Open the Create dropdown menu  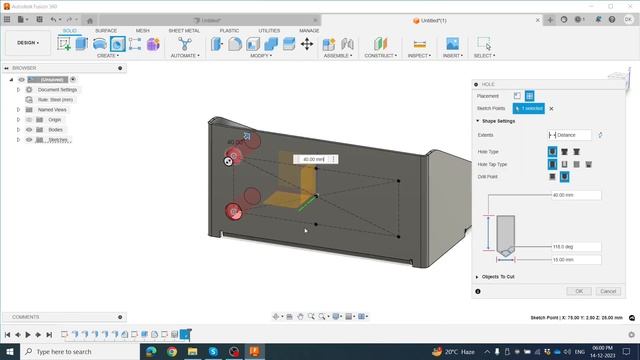pos(108,56)
